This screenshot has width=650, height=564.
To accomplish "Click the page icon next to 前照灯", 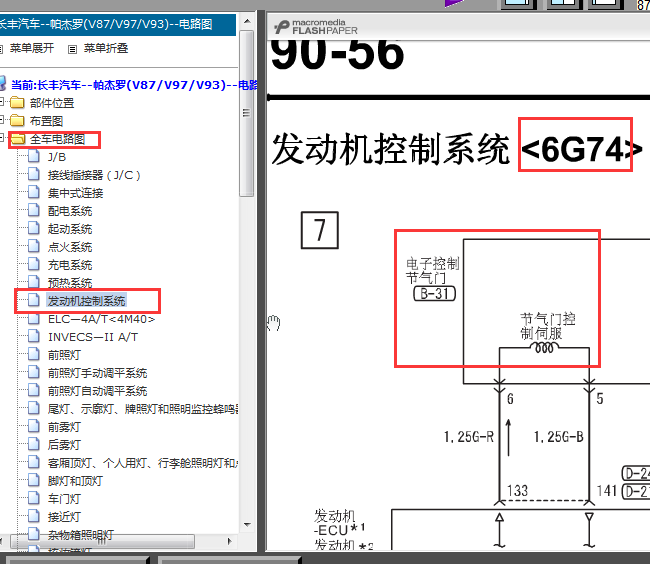I will click(34, 354).
